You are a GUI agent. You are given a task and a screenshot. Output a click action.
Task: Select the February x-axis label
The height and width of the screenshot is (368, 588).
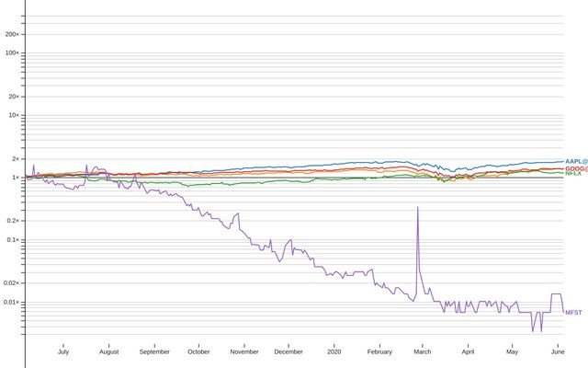(x=379, y=351)
